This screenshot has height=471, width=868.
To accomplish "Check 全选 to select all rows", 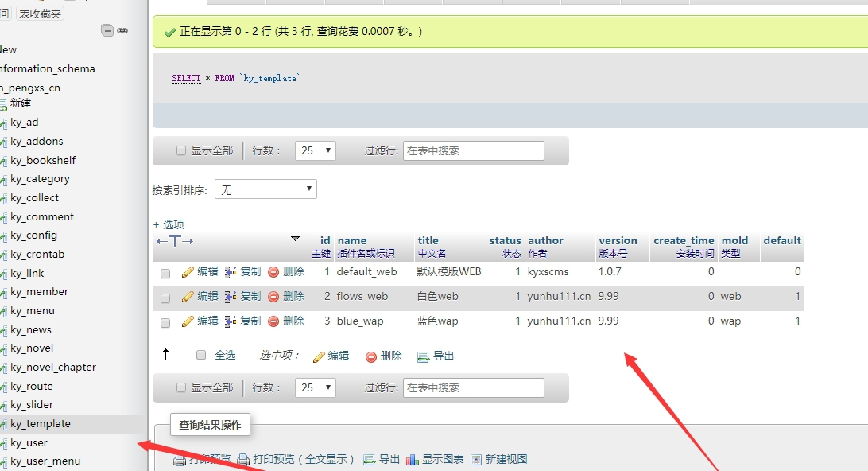I will (x=201, y=356).
